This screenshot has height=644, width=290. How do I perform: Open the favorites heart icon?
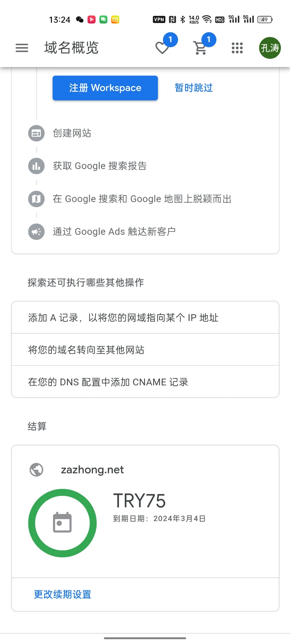(x=162, y=48)
